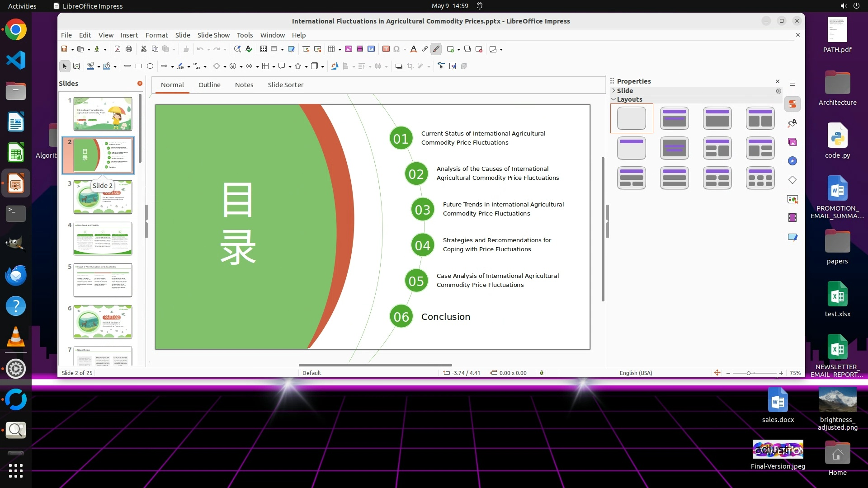The height and width of the screenshot is (488, 868).
Task: Click the zoom slider in status bar
Action: point(749,373)
